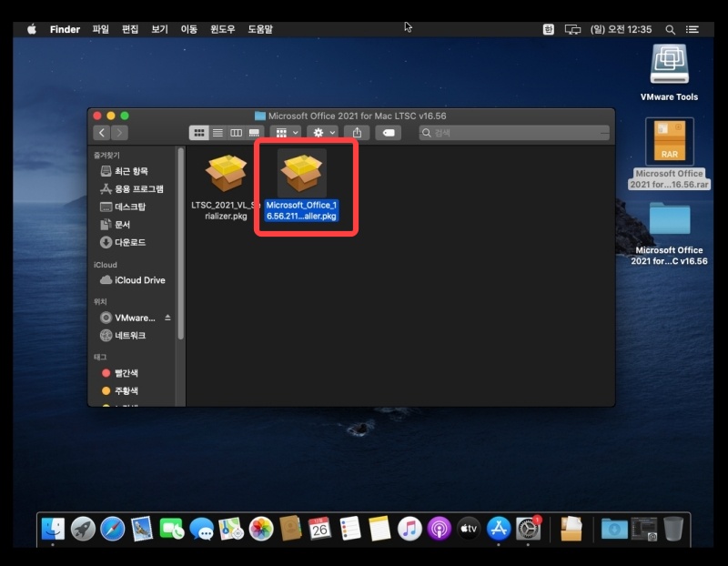Image resolution: width=728 pixels, height=566 pixels.
Task: Select VMware volume in the sidebar
Action: pyautogui.click(x=127, y=318)
